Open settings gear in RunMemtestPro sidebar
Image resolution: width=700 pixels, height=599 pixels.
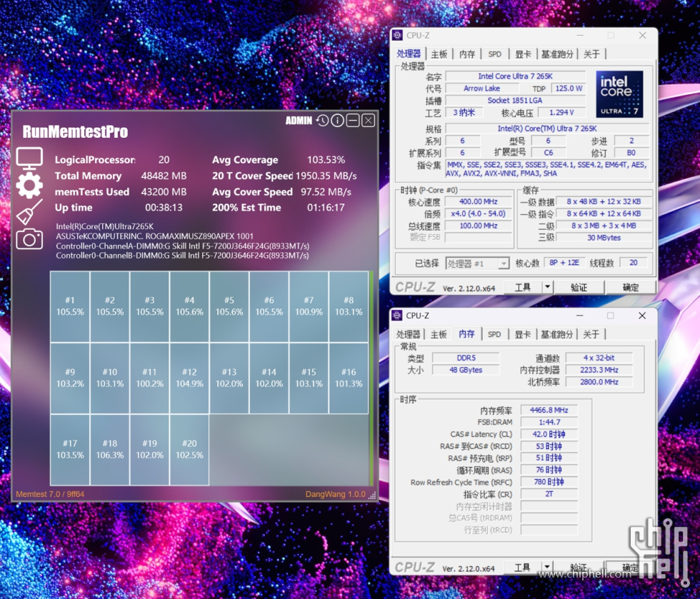(29, 185)
